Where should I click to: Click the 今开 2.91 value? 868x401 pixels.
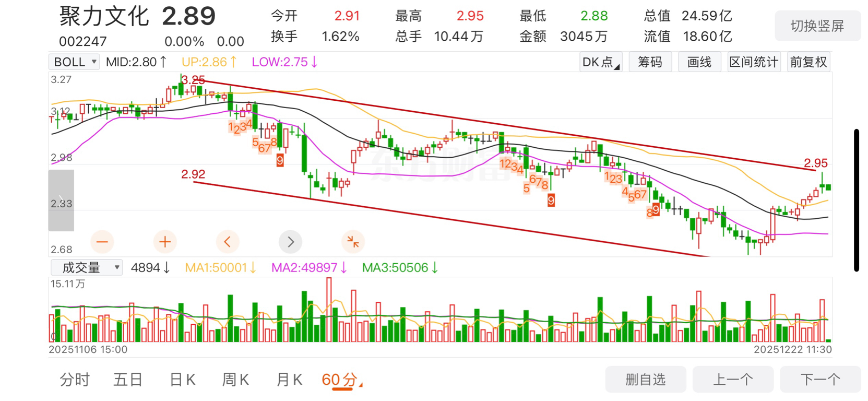tap(315, 16)
